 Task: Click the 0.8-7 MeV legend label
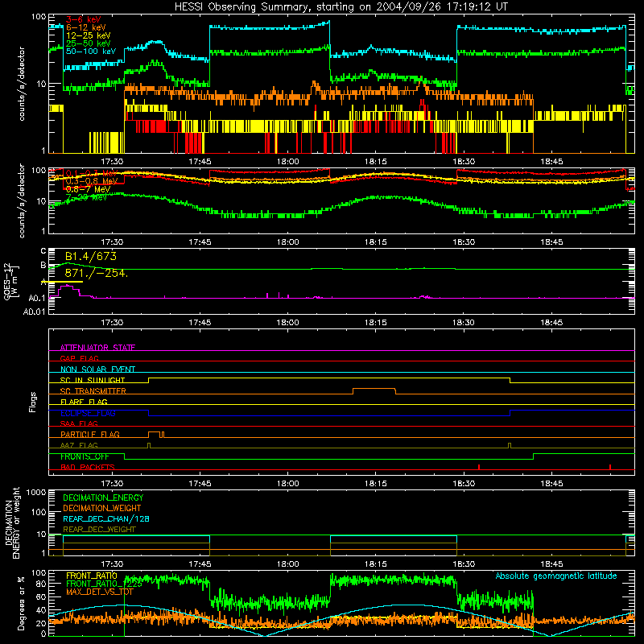88,189
